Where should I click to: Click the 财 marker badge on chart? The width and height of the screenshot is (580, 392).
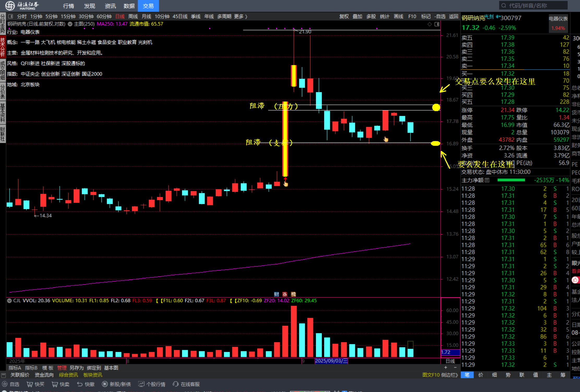tap(277, 294)
